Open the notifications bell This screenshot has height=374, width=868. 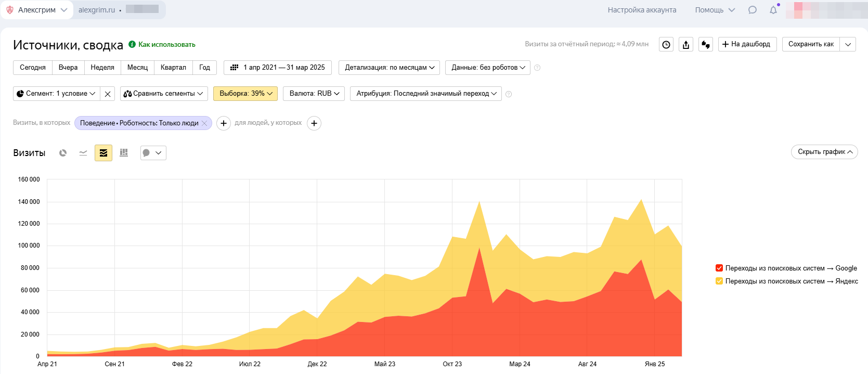pyautogui.click(x=773, y=10)
